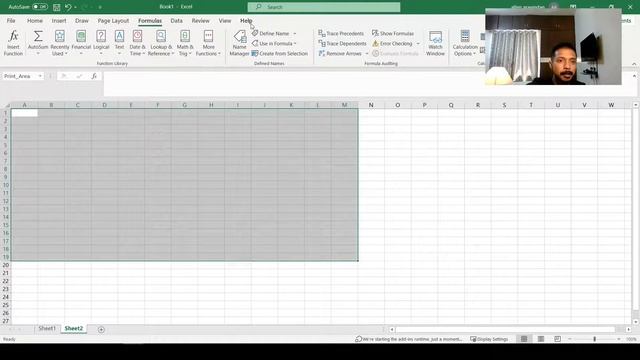Click the Undo icon
This screenshot has height=360, width=640.
coord(68,7)
